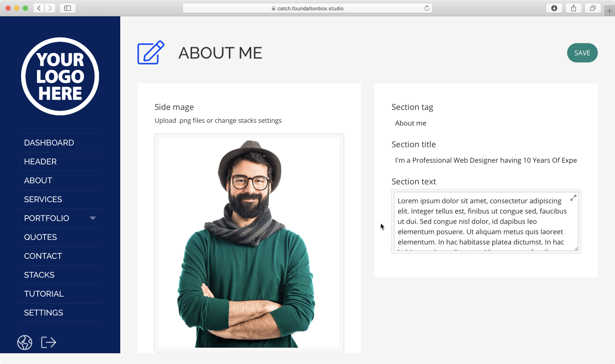Expand the Portfolio submenu arrow
Image resolution: width=615 pixels, height=364 pixels.
click(x=93, y=218)
